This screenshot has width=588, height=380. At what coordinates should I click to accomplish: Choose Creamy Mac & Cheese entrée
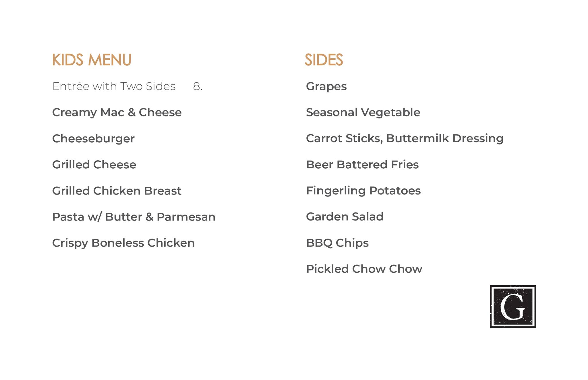[117, 112]
